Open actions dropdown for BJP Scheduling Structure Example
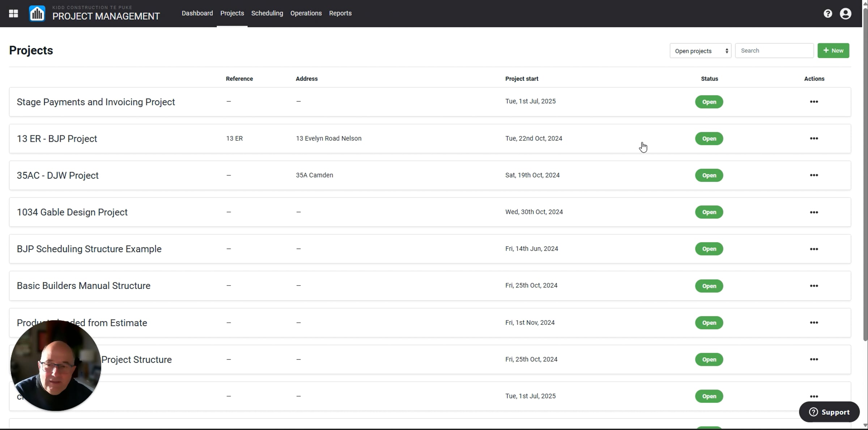The height and width of the screenshot is (430, 868). click(814, 249)
